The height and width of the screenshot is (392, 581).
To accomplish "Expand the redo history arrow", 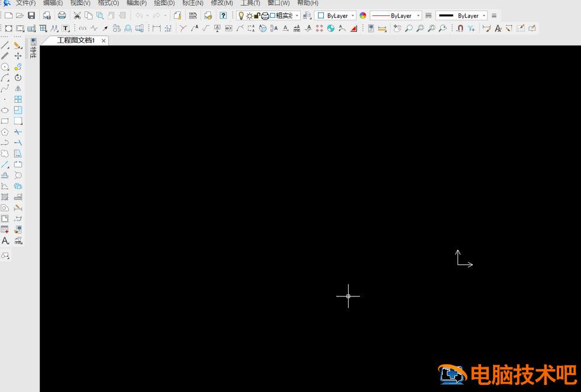I will point(165,15).
